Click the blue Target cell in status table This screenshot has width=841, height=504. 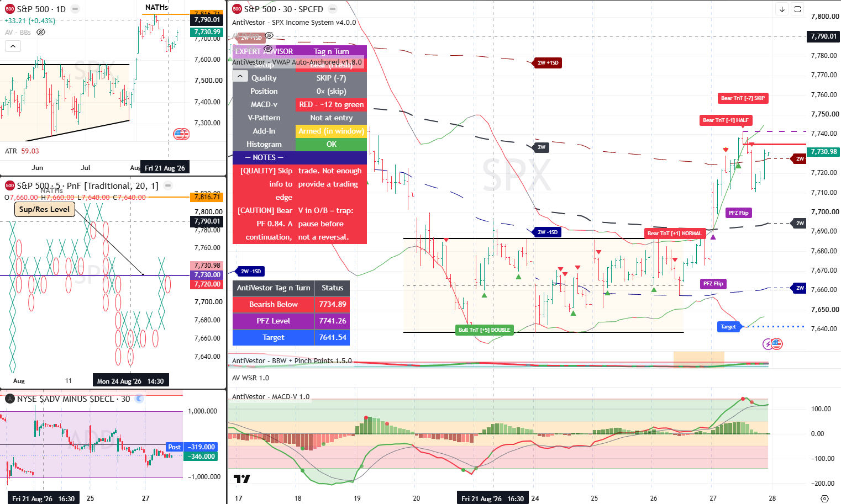tap(273, 337)
